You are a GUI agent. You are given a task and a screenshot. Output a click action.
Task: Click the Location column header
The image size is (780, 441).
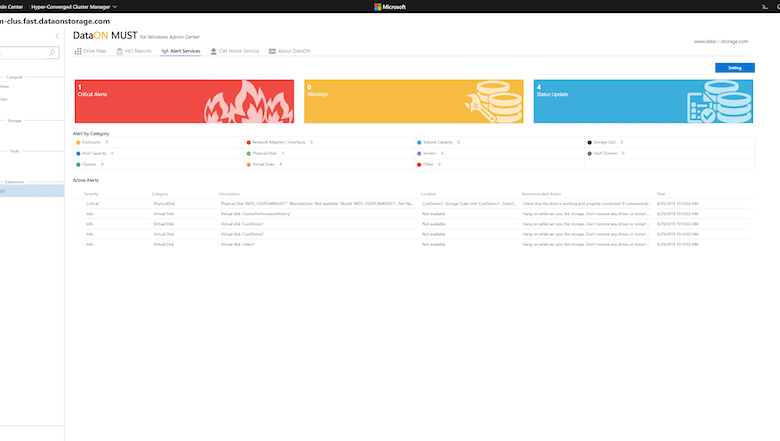pos(428,194)
